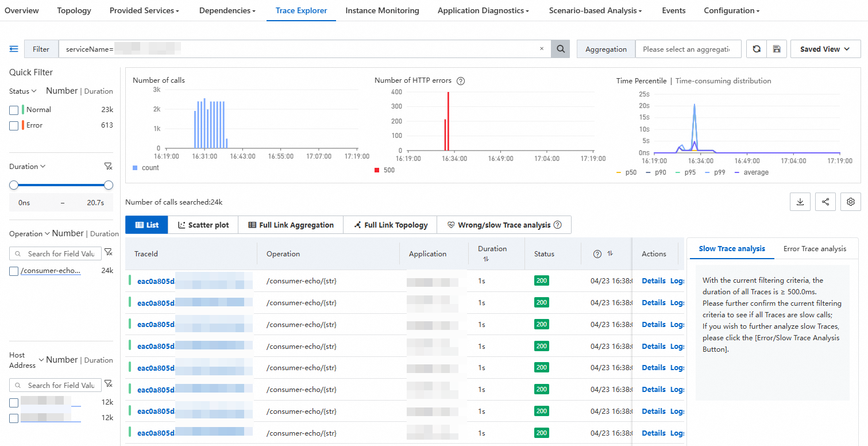This screenshot has height=446, width=868.
Task: Expand the Application Diagnostics menu
Action: (483, 11)
